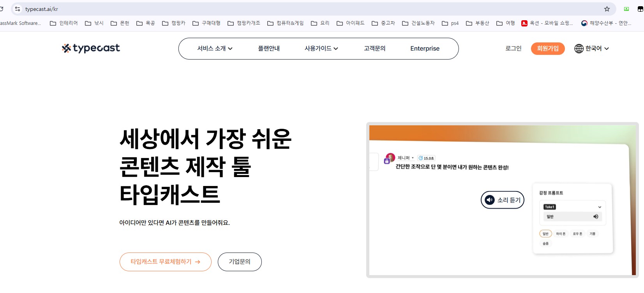Open the 몬헌 bookmark folder

[120, 23]
